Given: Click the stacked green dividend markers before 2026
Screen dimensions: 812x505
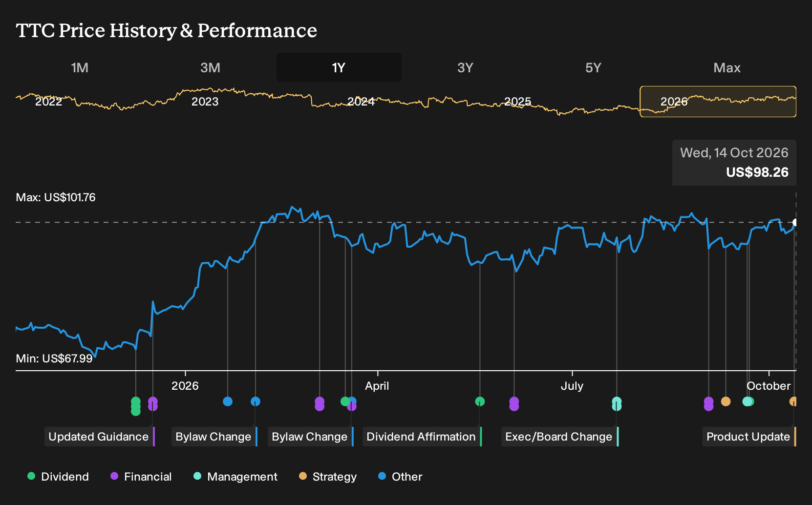Looking at the screenshot, I should [x=136, y=406].
